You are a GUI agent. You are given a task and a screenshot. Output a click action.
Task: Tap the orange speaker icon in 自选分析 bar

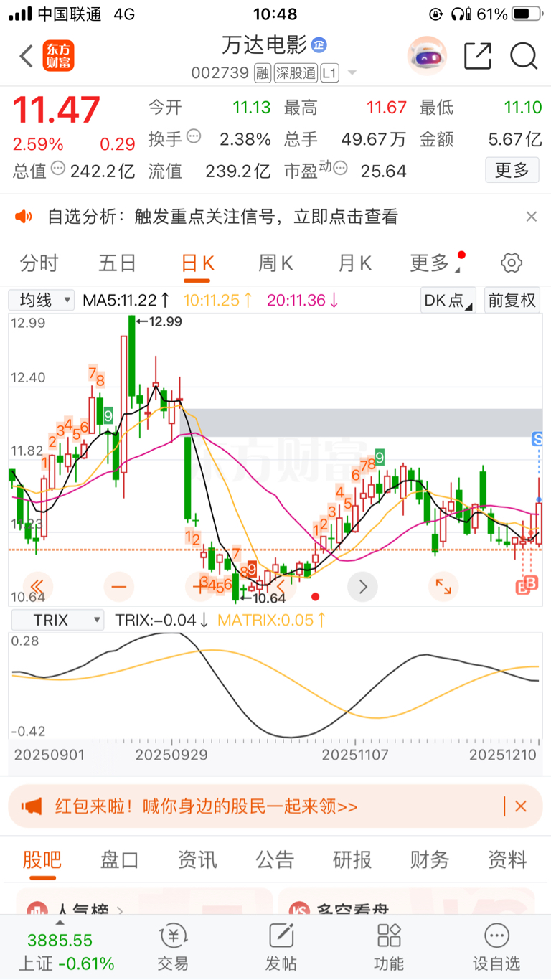[x=24, y=217]
